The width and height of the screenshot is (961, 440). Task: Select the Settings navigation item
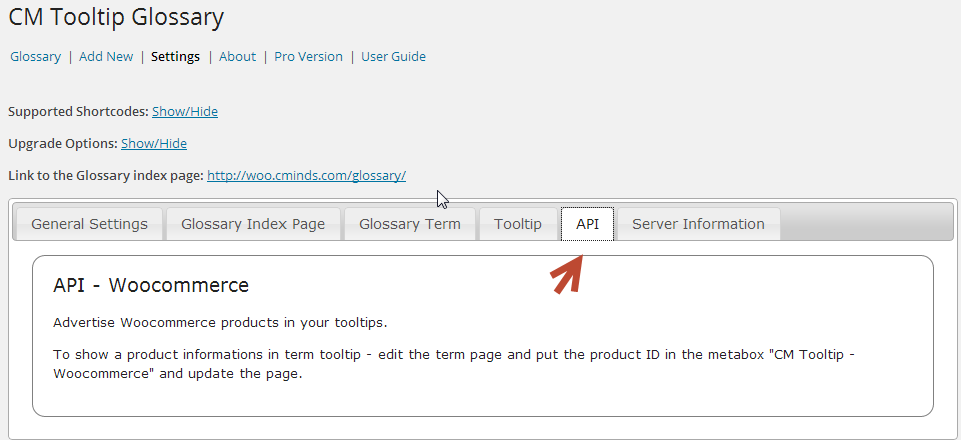[175, 56]
